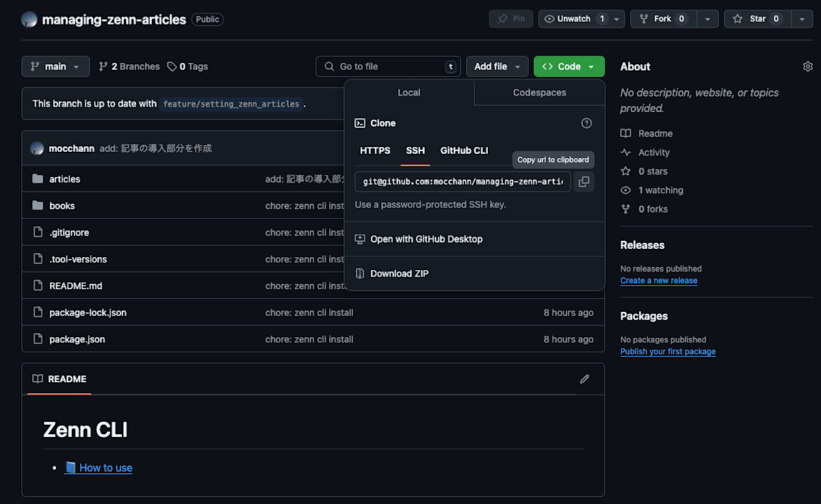The height and width of the screenshot is (504, 821).
Task: Select the HTTPS clone option
Action: coord(375,150)
